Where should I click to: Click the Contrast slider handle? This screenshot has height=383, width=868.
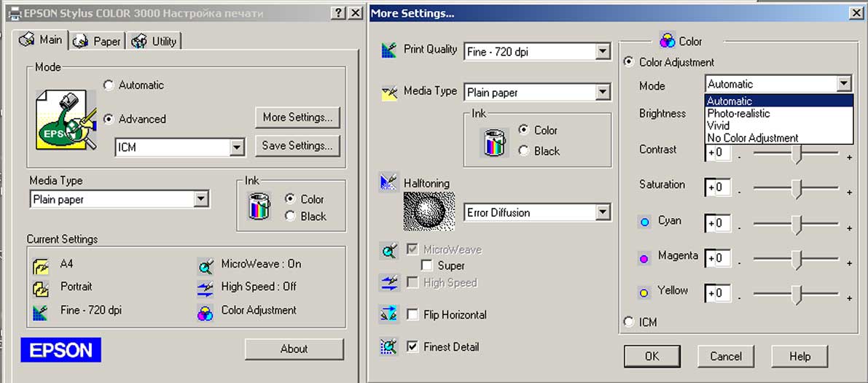pyautogui.click(x=797, y=155)
